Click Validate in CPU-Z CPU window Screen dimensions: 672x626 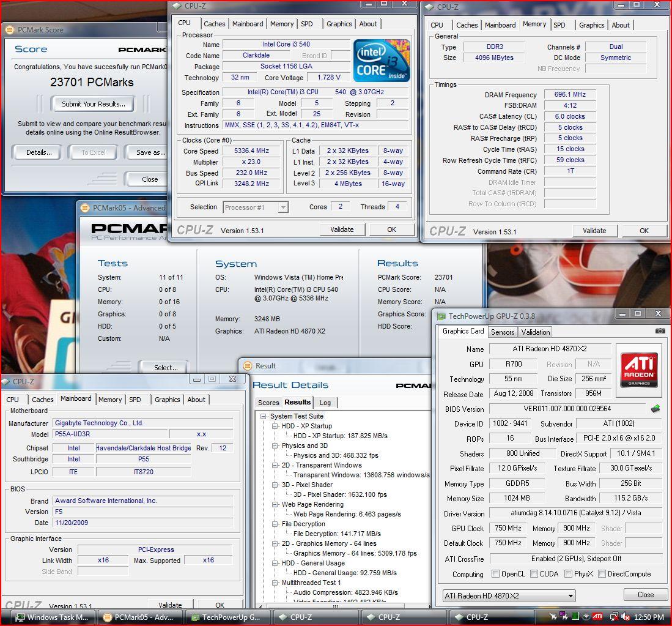[342, 230]
